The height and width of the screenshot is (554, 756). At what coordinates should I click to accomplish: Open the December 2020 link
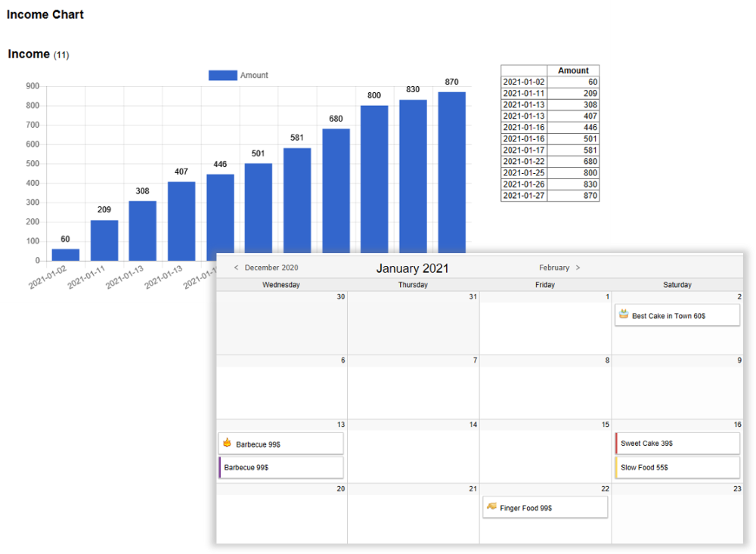pyautogui.click(x=271, y=268)
